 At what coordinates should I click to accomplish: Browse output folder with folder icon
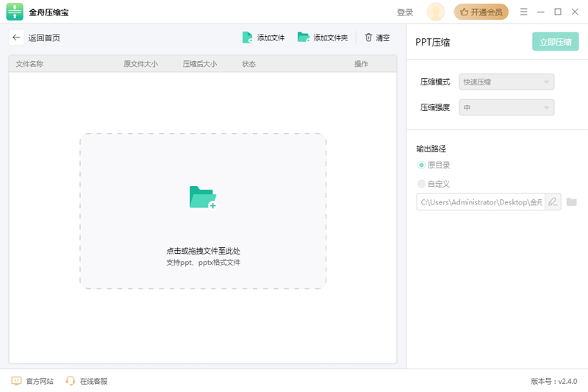pos(571,202)
